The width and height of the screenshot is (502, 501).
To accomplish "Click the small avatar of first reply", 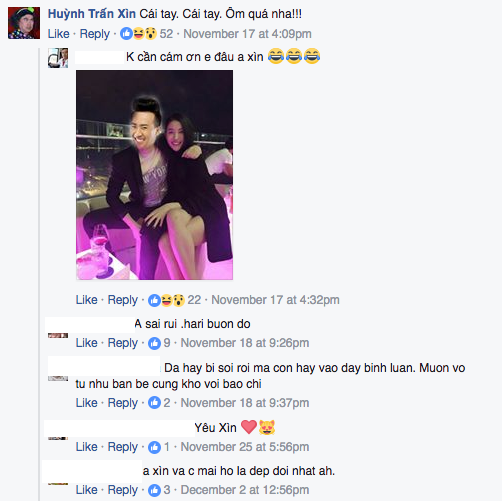I will (x=58, y=58).
